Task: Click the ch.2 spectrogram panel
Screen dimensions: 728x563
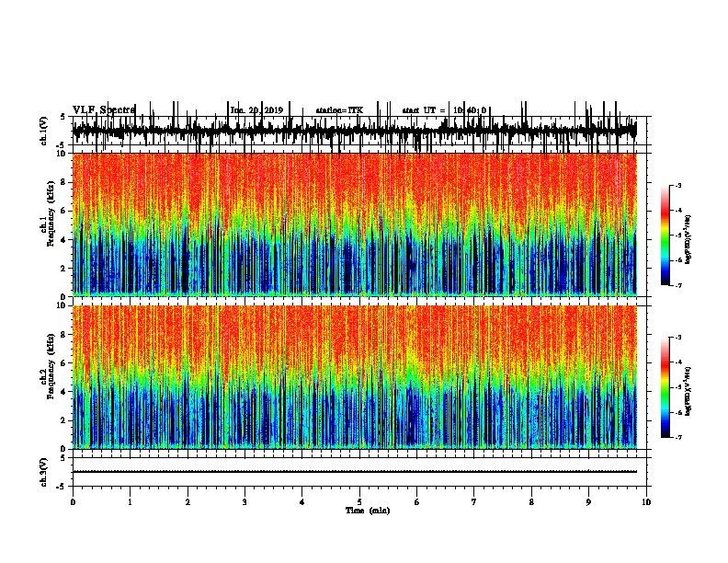Action: [x=355, y=377]
